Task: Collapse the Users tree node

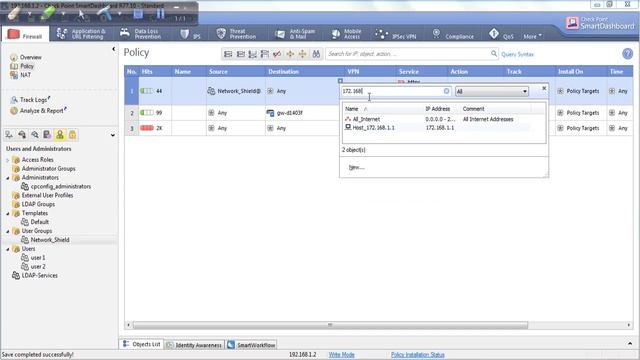Action: click(x=8, y=249)
